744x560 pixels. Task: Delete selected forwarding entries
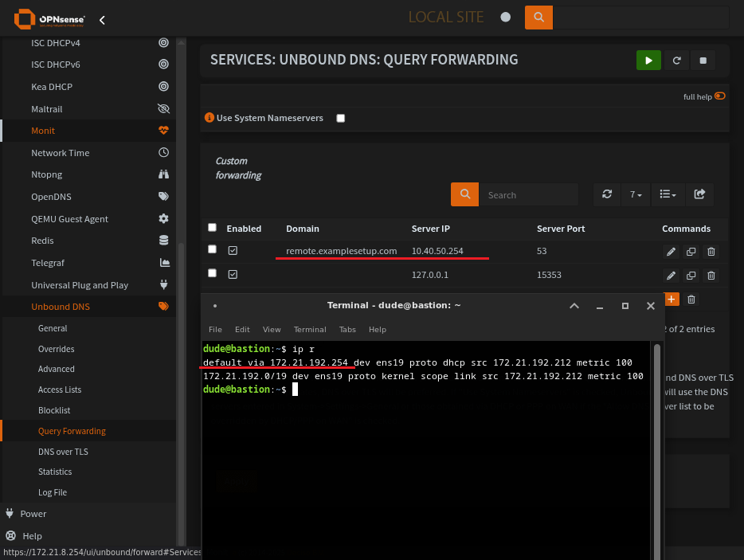[x=691, y=300]
